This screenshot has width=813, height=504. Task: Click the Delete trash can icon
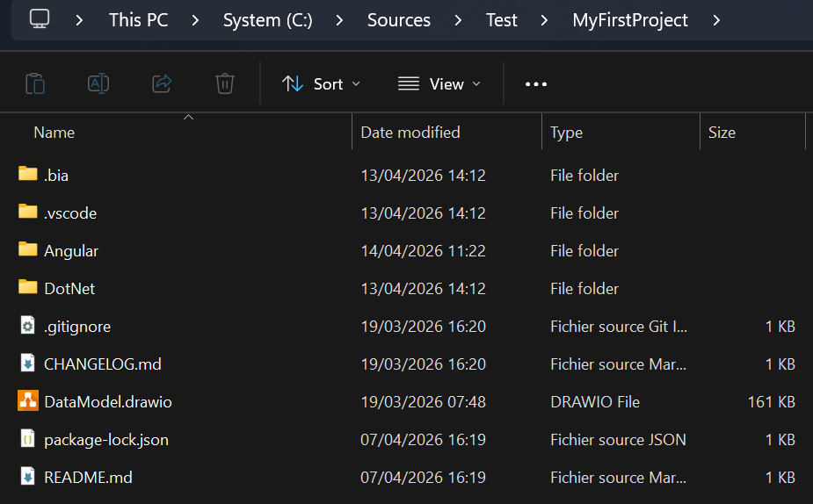224,83
